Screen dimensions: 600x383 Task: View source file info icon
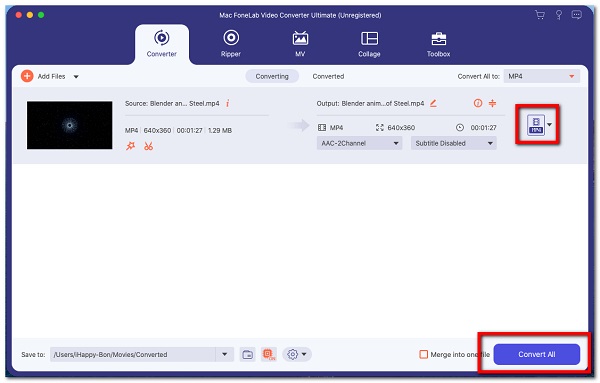[x=228, y=103]
